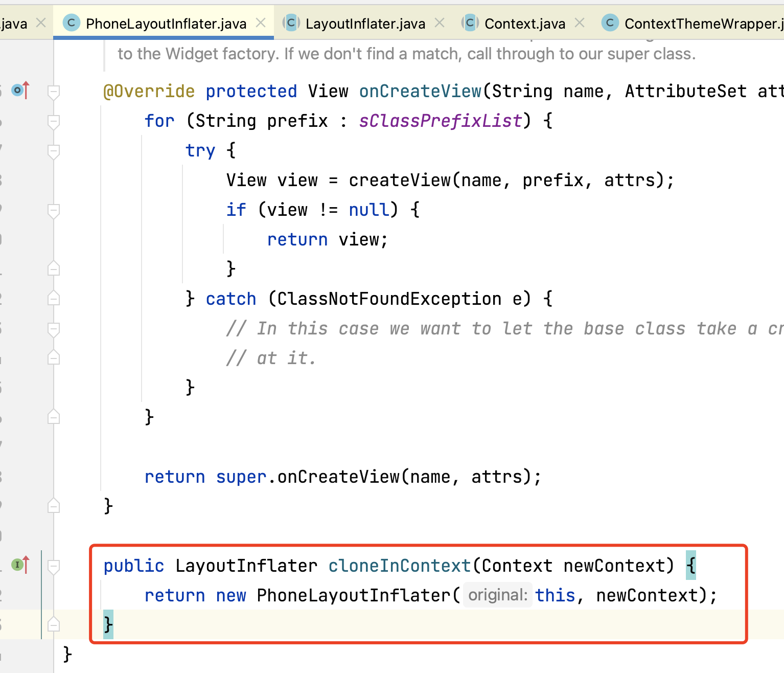Collapse the onCreateView method fold marker
This screenshot has height=673, width=784.
point(54,92)
